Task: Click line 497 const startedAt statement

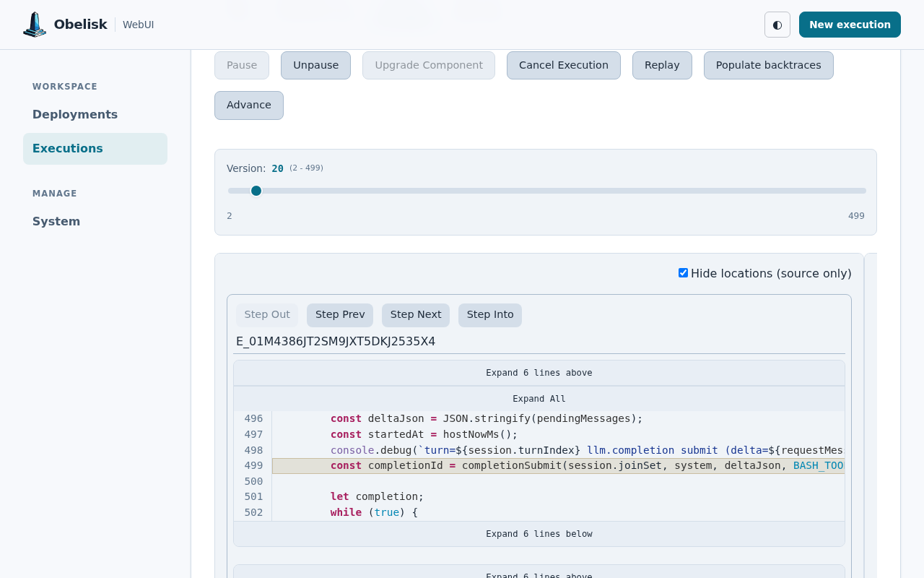Action: coord(424,435)
